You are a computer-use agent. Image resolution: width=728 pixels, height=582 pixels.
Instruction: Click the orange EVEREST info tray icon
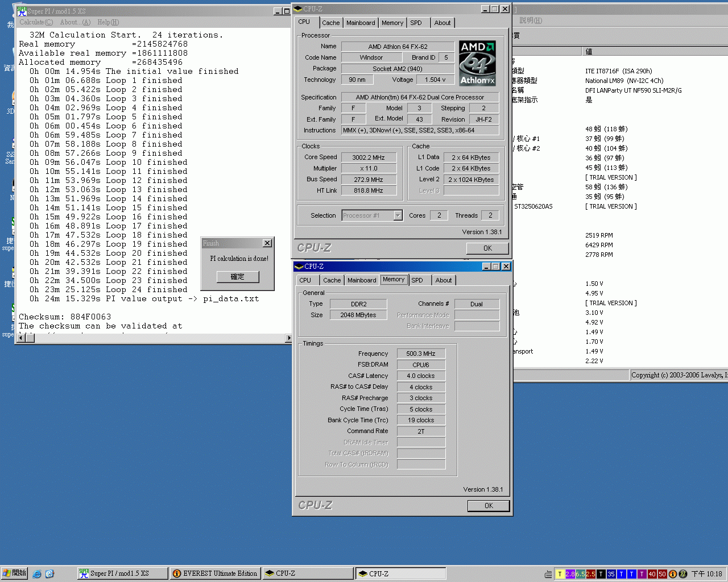(x=673, y=574)
